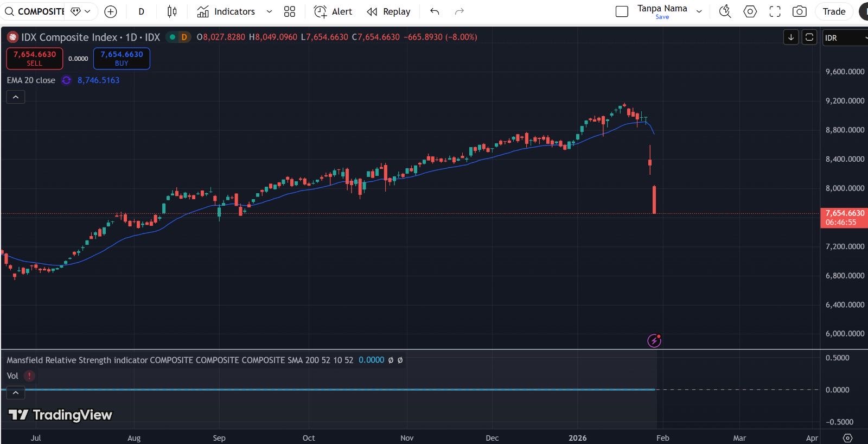Expand the Tanpa Nama layout dropdown arrow
868x444 pixels.
pos(699,11)
